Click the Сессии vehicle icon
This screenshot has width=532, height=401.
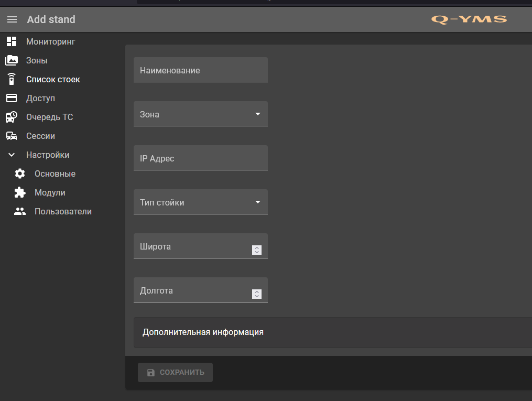(12, 136)
